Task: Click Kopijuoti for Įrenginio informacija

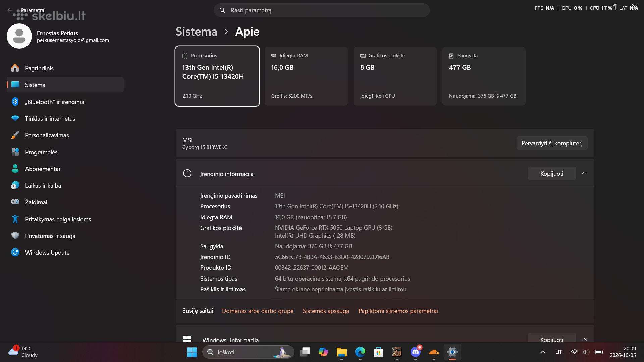Action: (x=552, y=173)
